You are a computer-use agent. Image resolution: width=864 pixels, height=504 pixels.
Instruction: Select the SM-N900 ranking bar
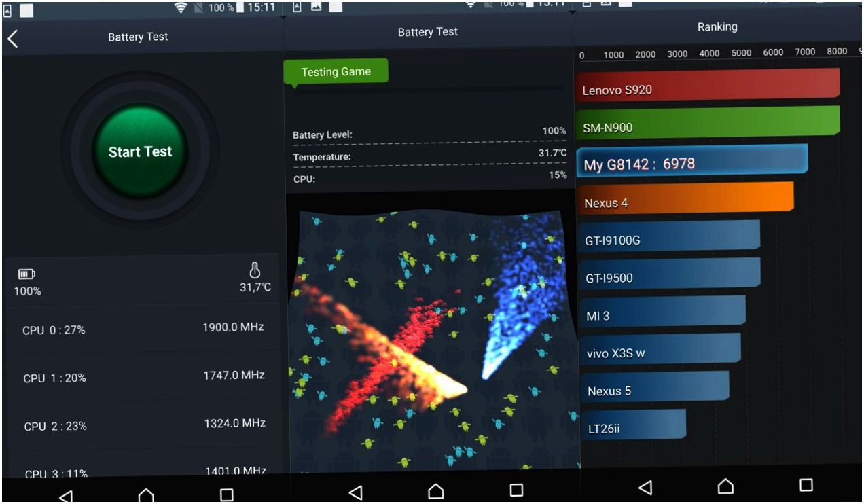pos(708,122)
